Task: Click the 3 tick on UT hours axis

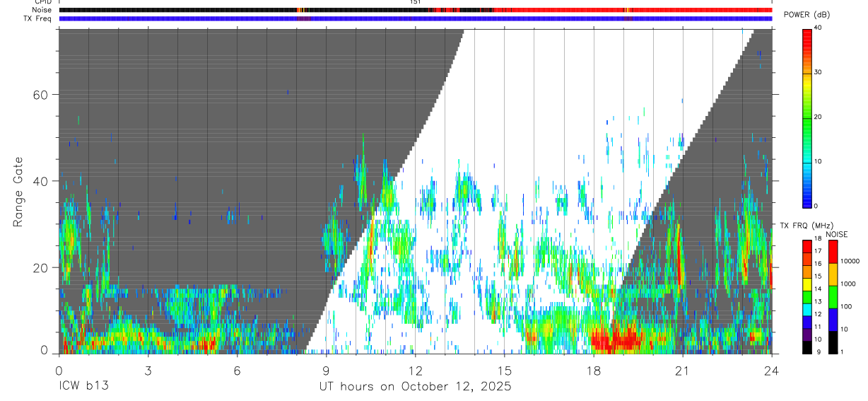Action: tap(148, 371)
